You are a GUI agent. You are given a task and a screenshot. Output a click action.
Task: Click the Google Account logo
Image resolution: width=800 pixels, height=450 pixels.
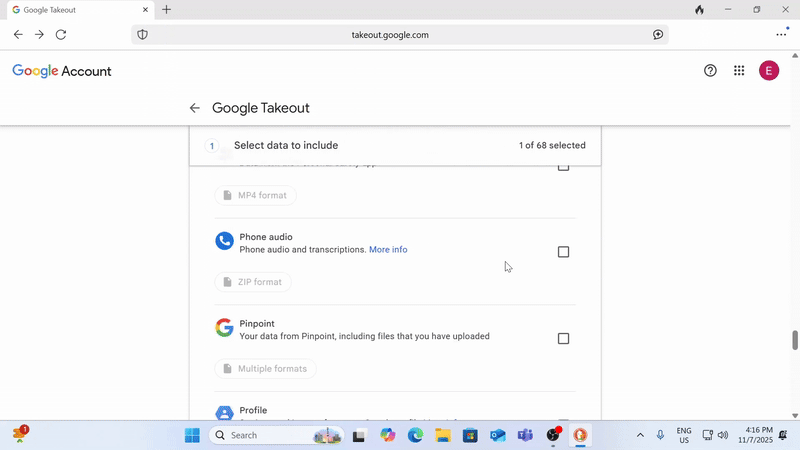pyautogui.click(x=62, y=71)
